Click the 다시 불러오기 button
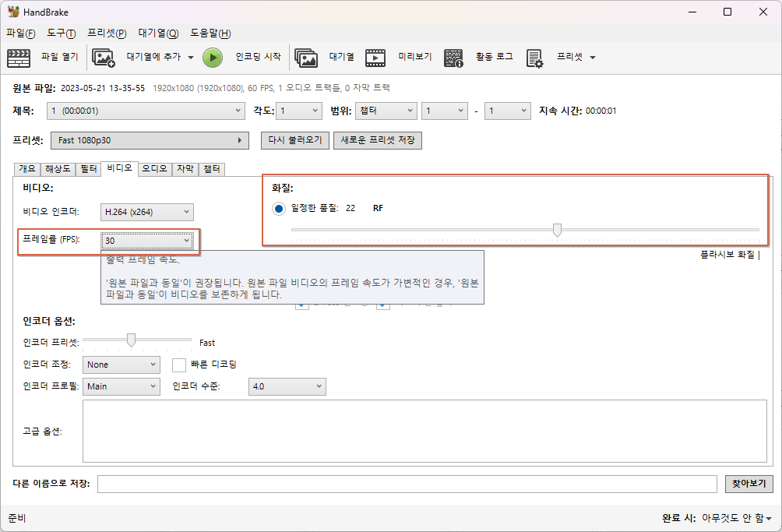The height and width of the screenshot is (532, 782). 295,140
